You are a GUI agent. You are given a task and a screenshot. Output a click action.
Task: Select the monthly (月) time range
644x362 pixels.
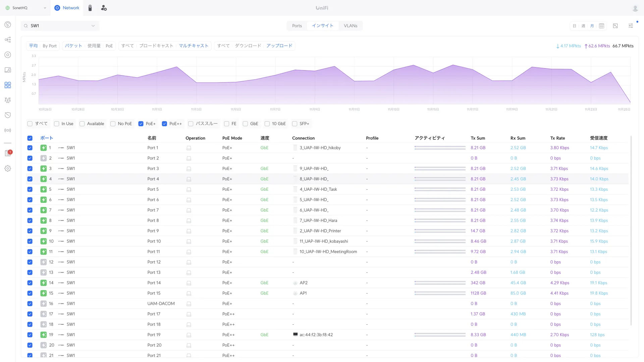pyautogui.click(x=592, y=26)
